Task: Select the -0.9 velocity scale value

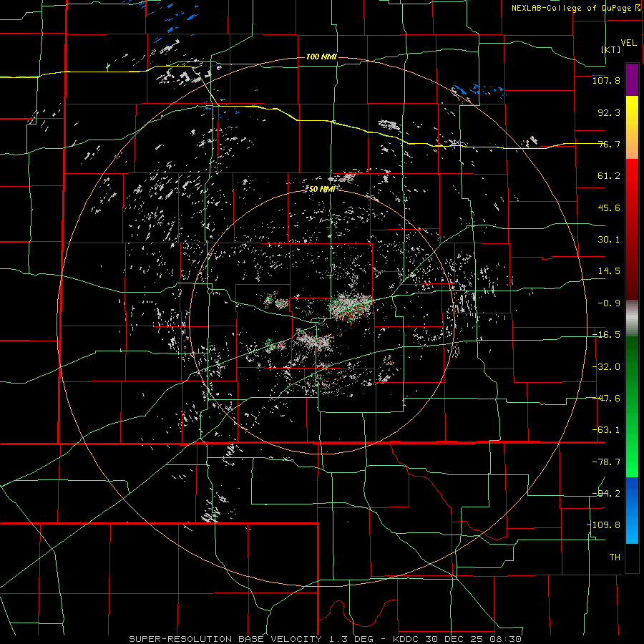Action: 609,303
